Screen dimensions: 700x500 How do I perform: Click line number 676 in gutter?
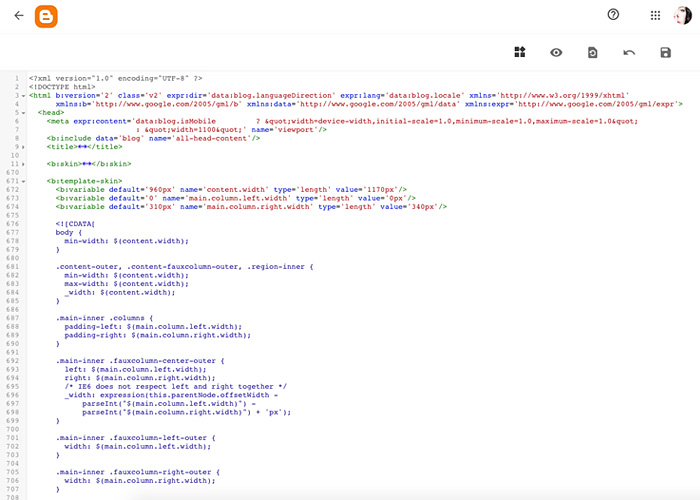tap(12, 224)
